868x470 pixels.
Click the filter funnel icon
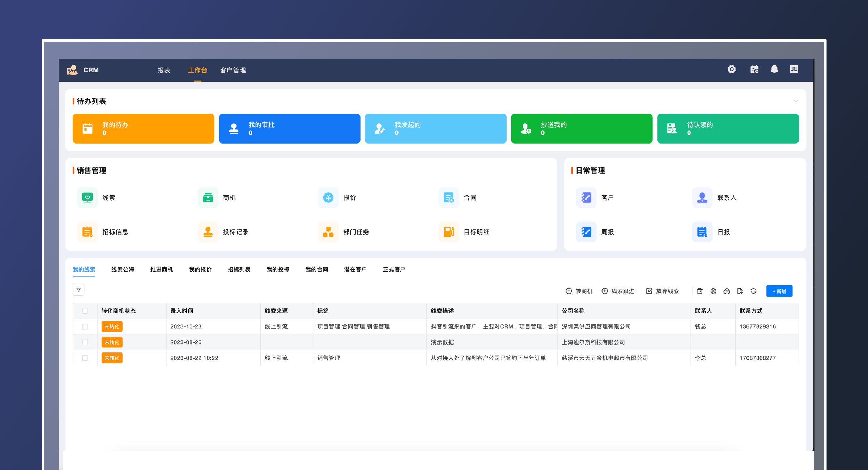78,290
